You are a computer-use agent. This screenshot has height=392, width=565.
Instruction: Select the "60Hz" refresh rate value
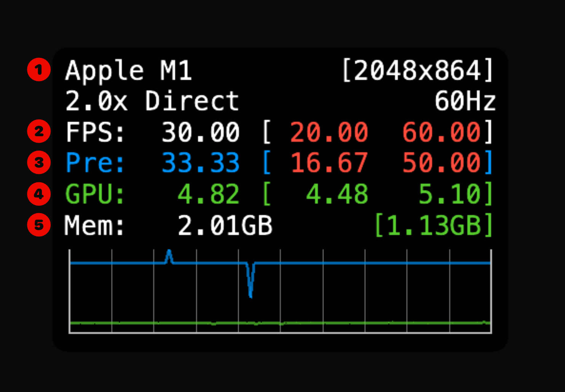(465, 101)
